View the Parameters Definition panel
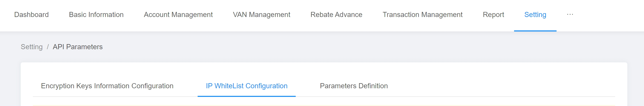 pos(354,86)
